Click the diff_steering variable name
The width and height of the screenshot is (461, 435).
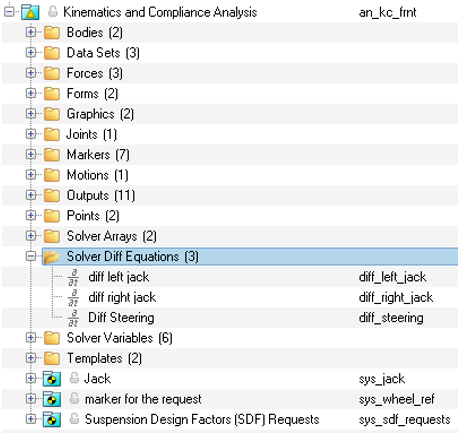tap(391, 318)
